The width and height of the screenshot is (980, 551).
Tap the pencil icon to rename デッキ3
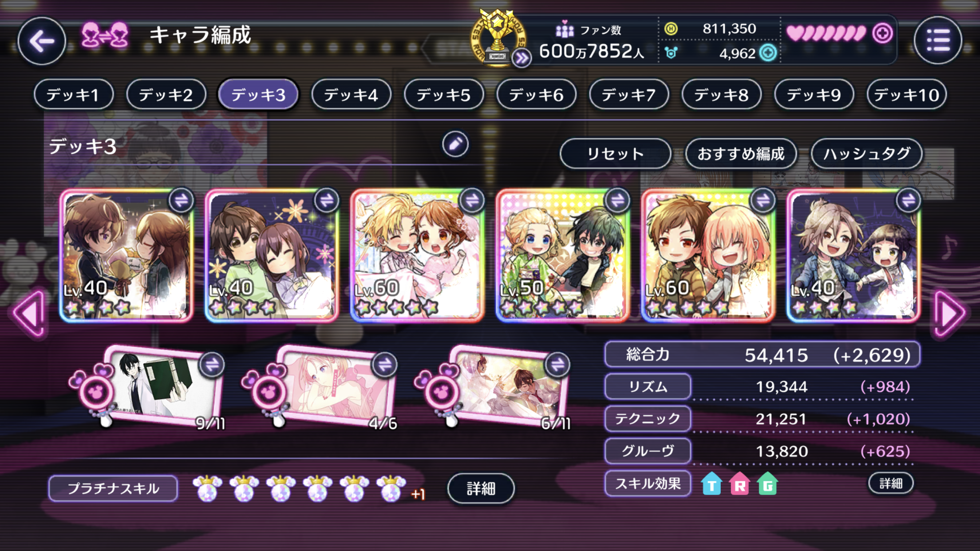(x=455, y=144)
